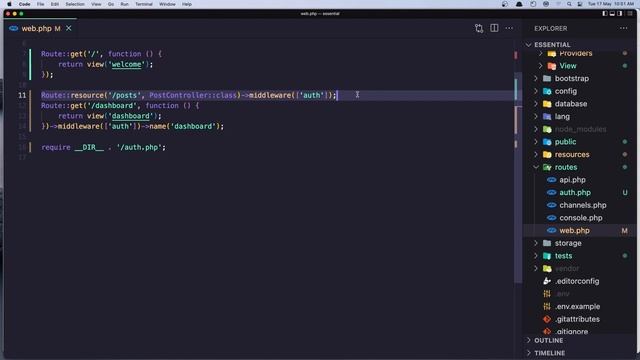Open the Window menu
Image resolution: width=640 pixels, height=360 pixels.
click(167, 4)
